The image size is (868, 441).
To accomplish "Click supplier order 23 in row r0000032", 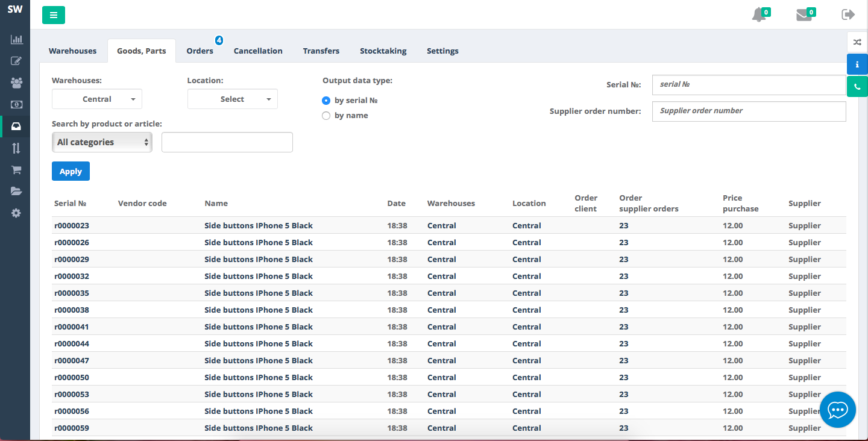I will point(624,277).
